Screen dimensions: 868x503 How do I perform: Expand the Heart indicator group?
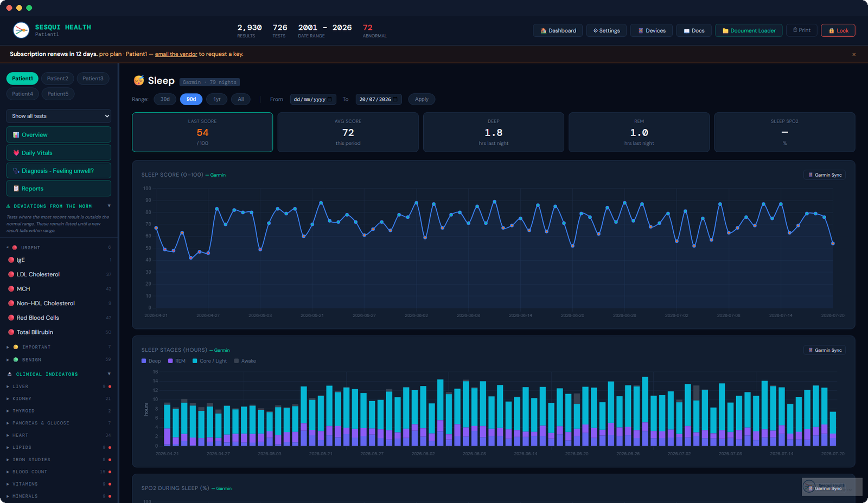coord(59,435)
